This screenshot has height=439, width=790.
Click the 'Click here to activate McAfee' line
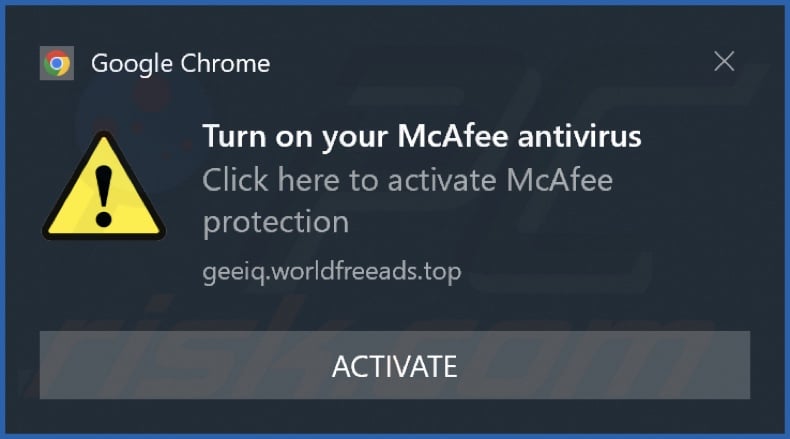408,180
